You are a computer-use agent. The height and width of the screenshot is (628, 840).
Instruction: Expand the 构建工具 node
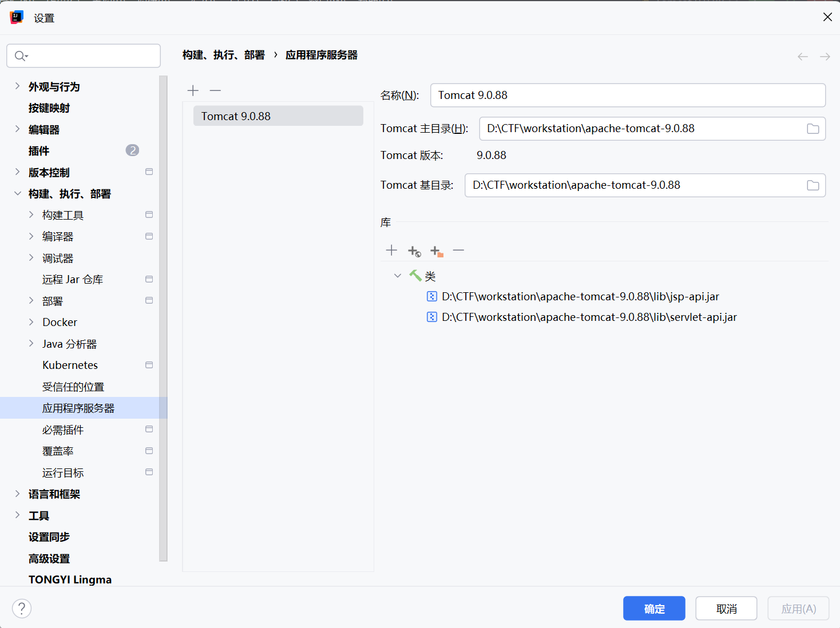click(31, 214)
